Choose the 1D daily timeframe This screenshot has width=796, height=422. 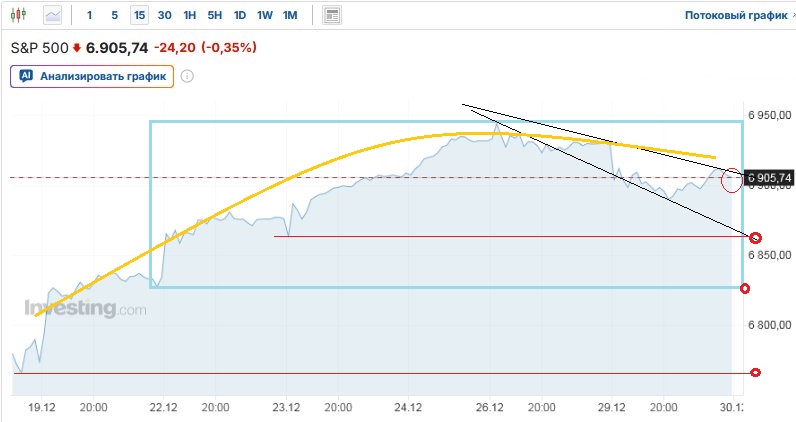click(240, 15)
